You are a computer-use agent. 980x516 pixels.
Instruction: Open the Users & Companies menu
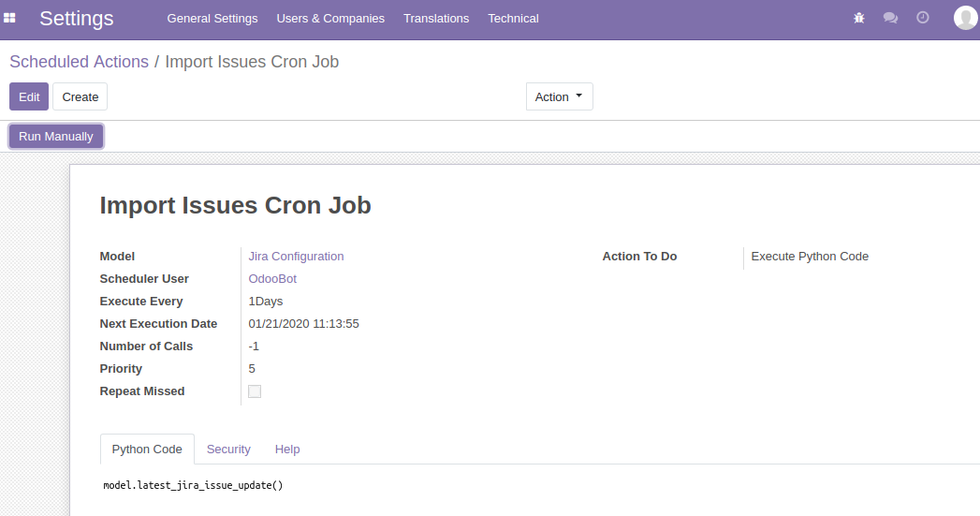coord(330,19)
